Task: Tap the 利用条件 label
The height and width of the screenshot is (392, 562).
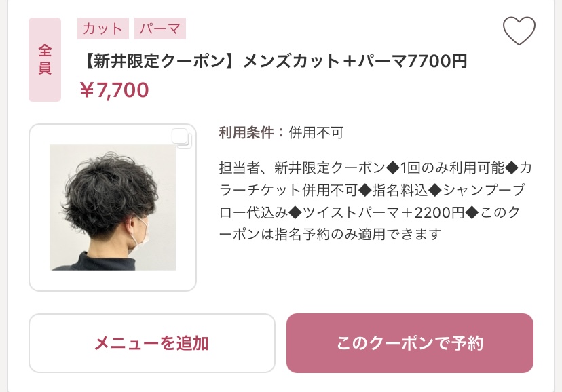Action: coord(246,133)
